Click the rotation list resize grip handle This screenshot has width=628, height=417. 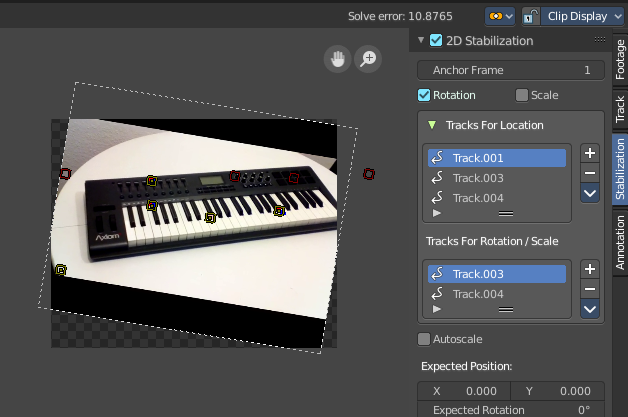[506, 309]
